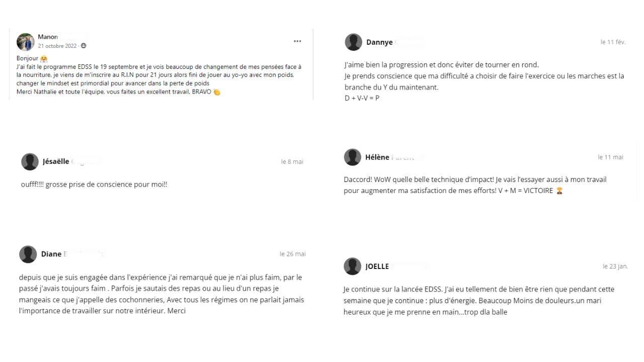Click Diane's avatar icon
Viewport: 644px width, 362px height.
click(28, 254)
